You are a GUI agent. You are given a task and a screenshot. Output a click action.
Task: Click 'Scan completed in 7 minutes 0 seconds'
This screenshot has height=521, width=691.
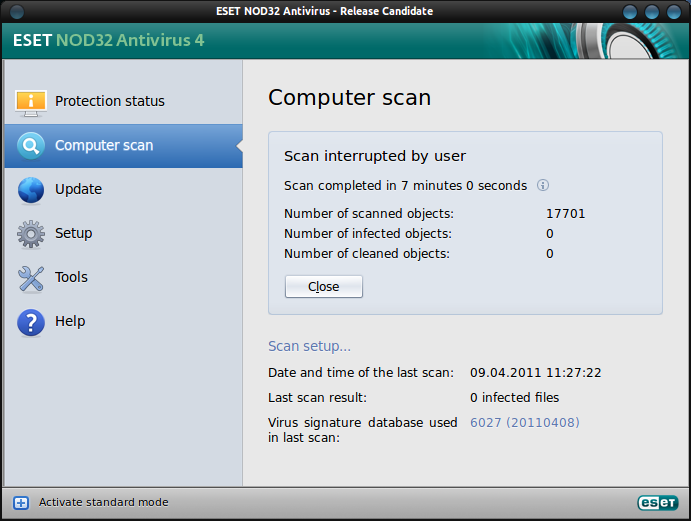click(x=405, y=186)
